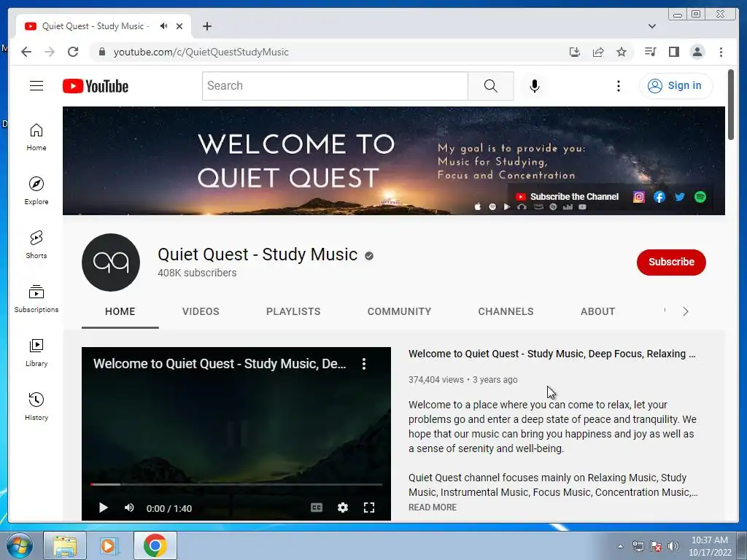Click the page vertical scrollbar
Viewport: 747px width, 560px height.
click(x=731, y=105)
